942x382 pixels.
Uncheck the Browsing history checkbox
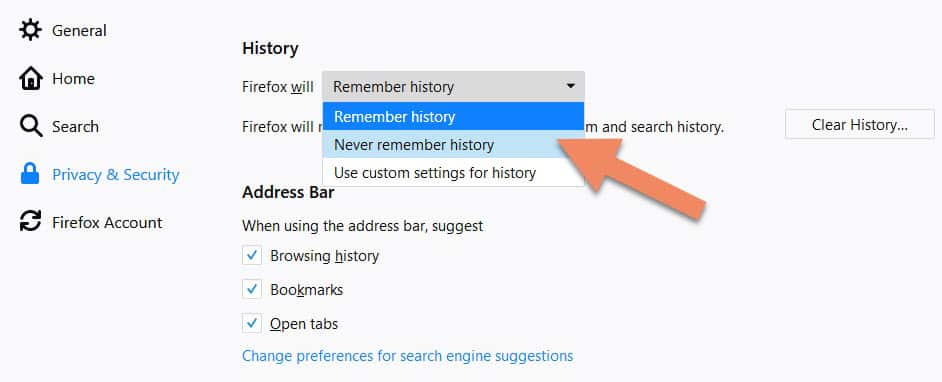coord(252,255)
